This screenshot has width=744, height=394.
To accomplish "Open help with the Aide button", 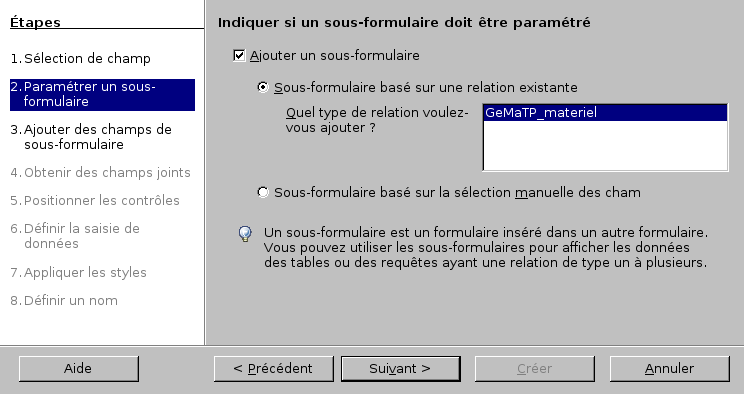I will point(79,368).
